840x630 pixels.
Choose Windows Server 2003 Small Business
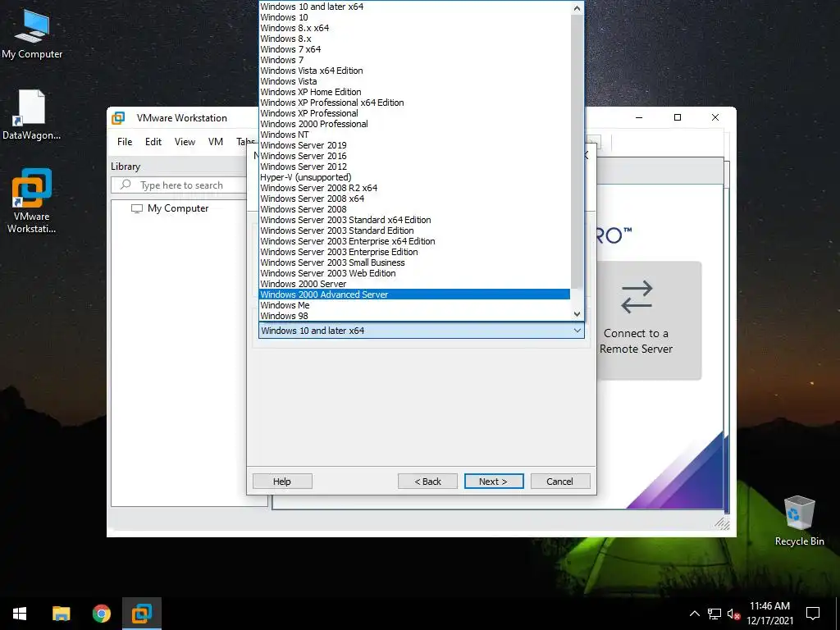(414, 262)
